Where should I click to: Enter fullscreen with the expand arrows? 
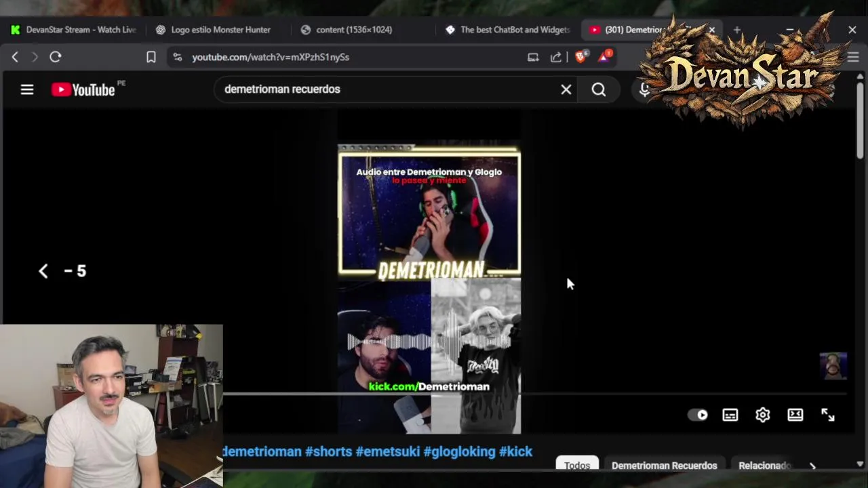click(x=828, y=415)
